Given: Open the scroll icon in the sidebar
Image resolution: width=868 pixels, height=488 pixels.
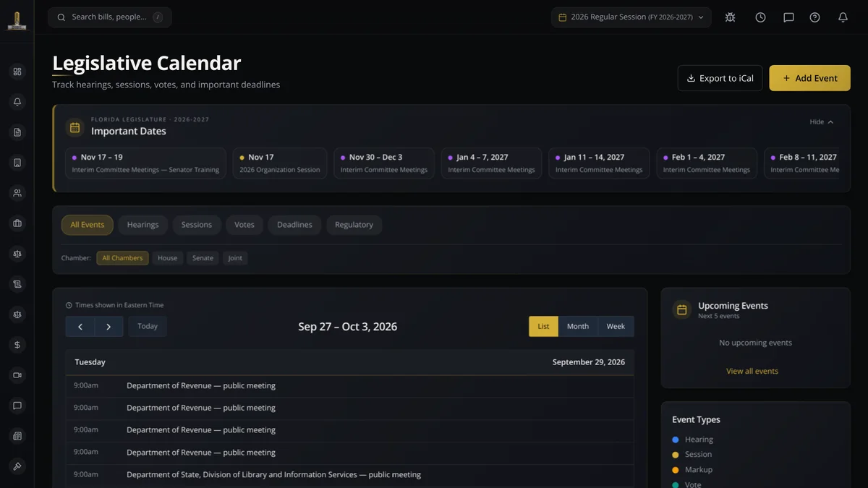Looking at the screenshot, I should pos(17,284).
